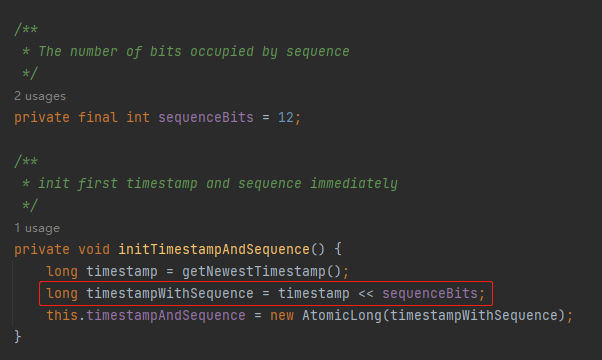Place cursor on the 'private void' keywords
The height and width of the screenshot is (360, 602).
(x=62, y=249)
